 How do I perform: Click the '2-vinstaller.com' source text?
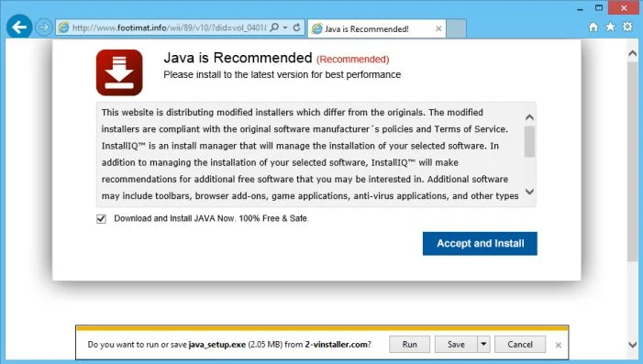336,345
